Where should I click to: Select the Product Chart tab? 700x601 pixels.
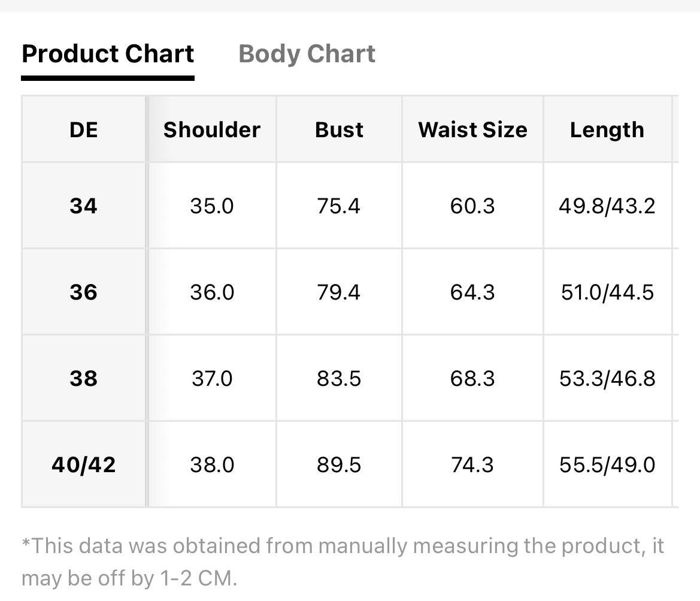click(108, 54)
